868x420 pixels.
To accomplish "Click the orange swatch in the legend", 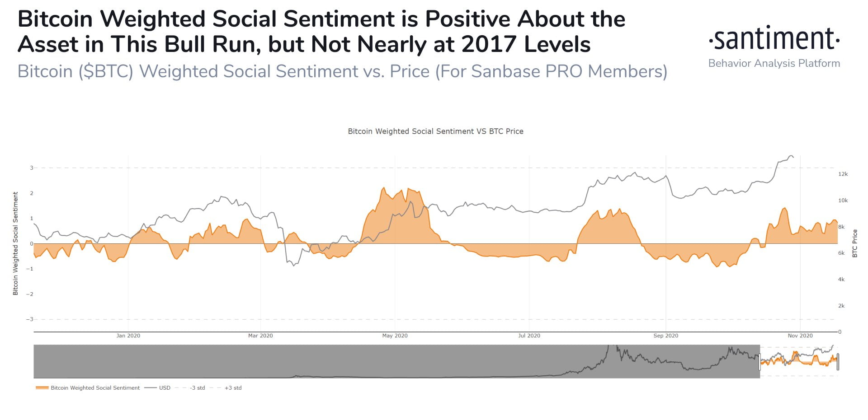I will click(42, 388).
